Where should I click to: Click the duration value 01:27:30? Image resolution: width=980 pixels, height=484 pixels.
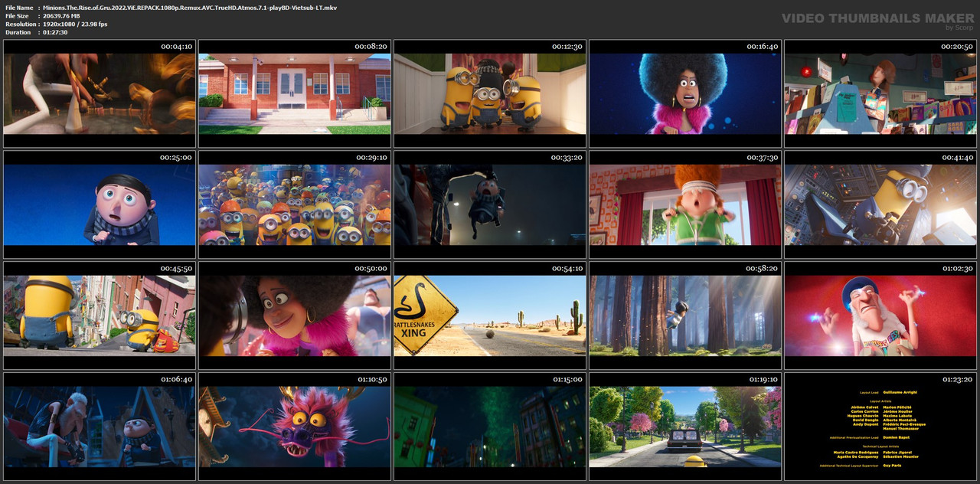pos(55,33)
